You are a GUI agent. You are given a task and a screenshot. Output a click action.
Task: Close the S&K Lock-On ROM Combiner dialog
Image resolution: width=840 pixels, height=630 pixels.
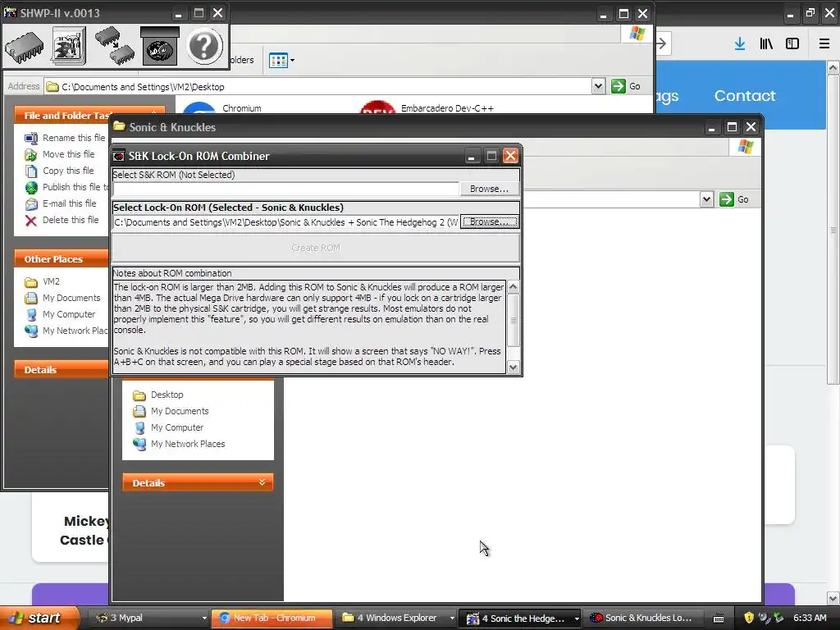(510, 156)
